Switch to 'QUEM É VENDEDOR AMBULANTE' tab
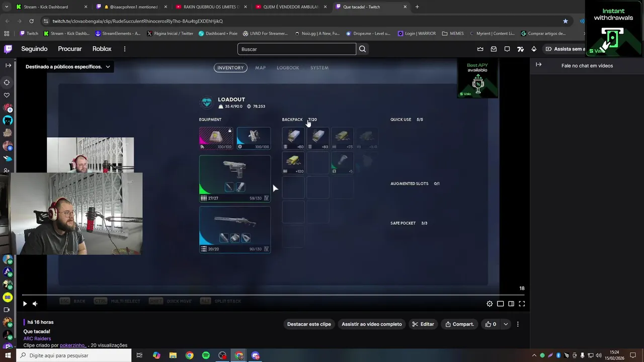This screenshot has height=362, width=644. point(291,7)
